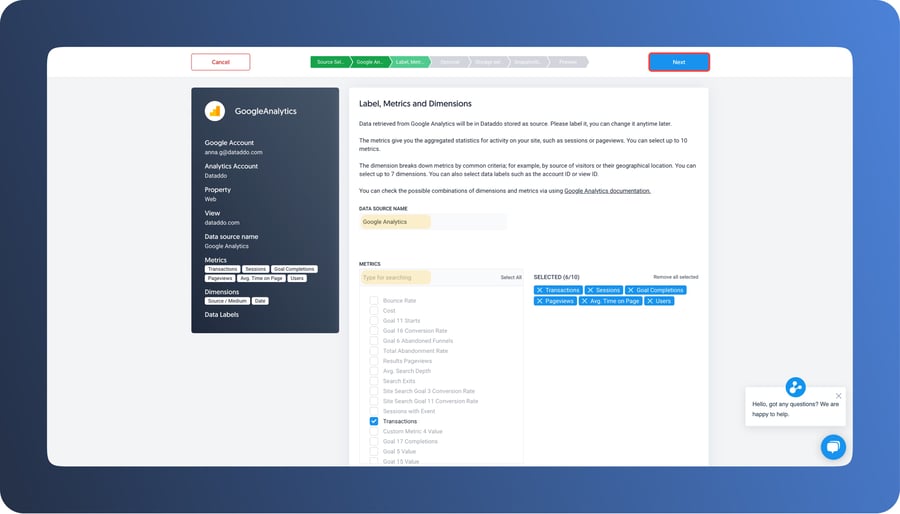Remove the Goal Completions chip via its X

pyautogui.click(x=631, y=290)
